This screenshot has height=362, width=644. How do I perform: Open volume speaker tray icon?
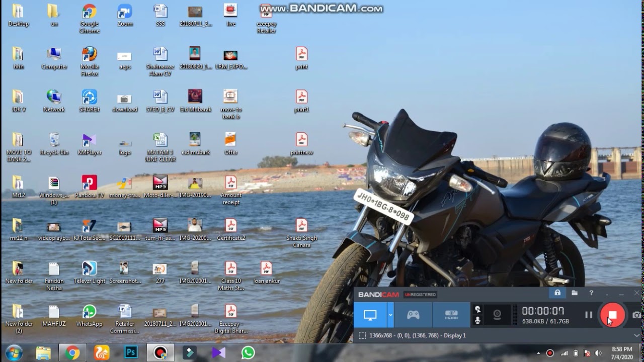pyautogui.click(x=598, y=353)
